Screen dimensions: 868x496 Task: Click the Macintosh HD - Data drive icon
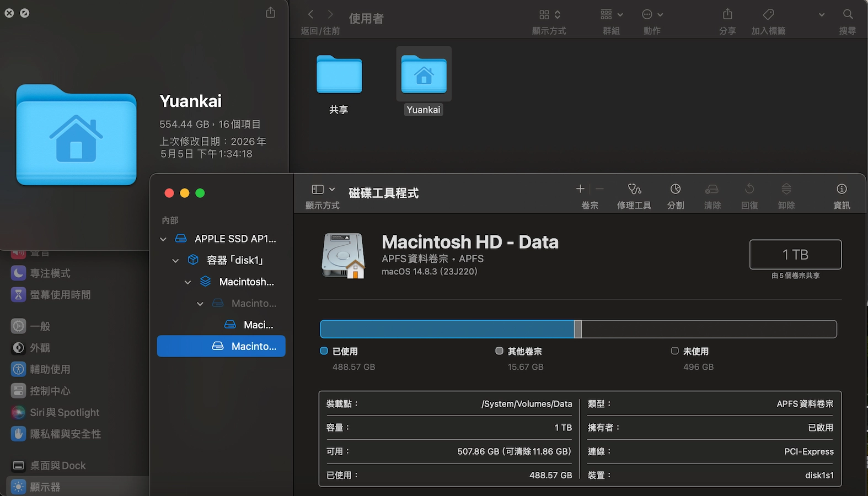click(344, 256)
